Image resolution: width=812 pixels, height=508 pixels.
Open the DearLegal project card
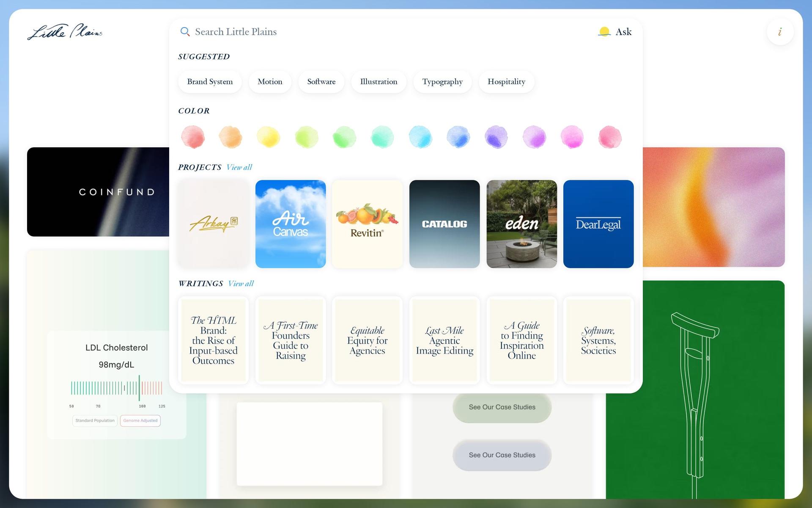[x=598, y=224]
